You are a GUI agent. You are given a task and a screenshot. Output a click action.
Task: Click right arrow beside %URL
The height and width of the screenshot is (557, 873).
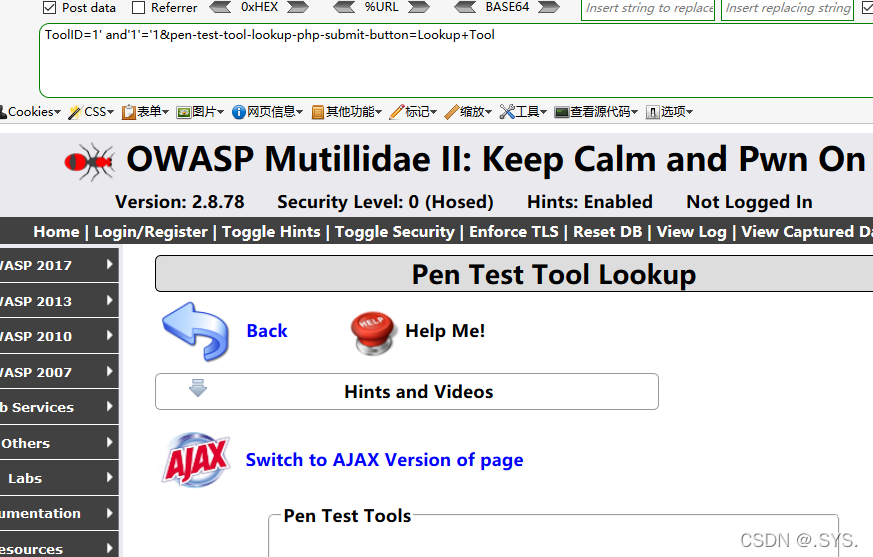click(x=419, y=7)
